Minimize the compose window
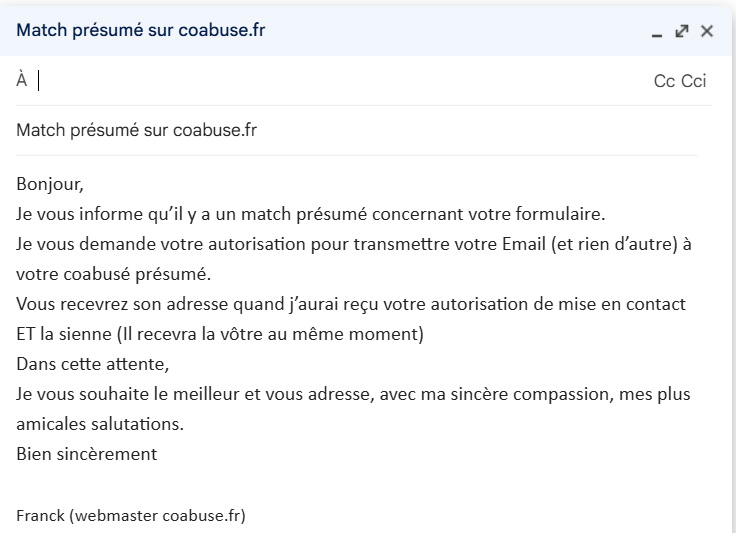This screenshot has height=533, width=736. (657, 31)
